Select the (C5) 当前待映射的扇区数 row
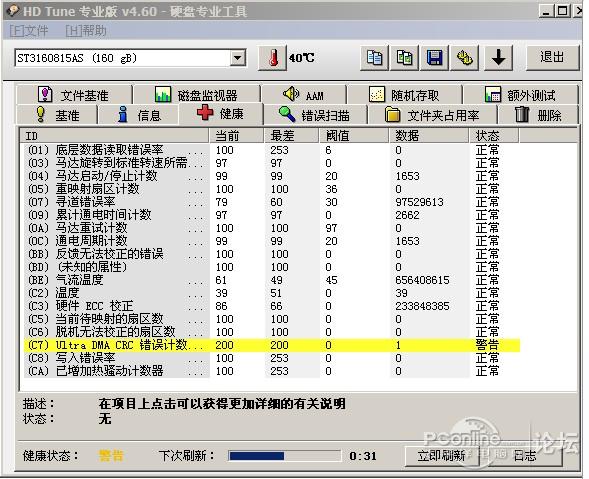 (272, 319)
